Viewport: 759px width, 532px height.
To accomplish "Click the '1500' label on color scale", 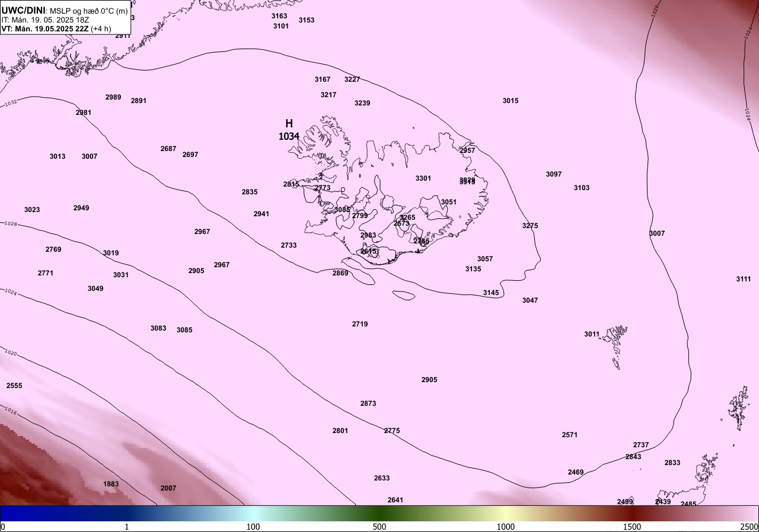I will (x=632, y=527).
